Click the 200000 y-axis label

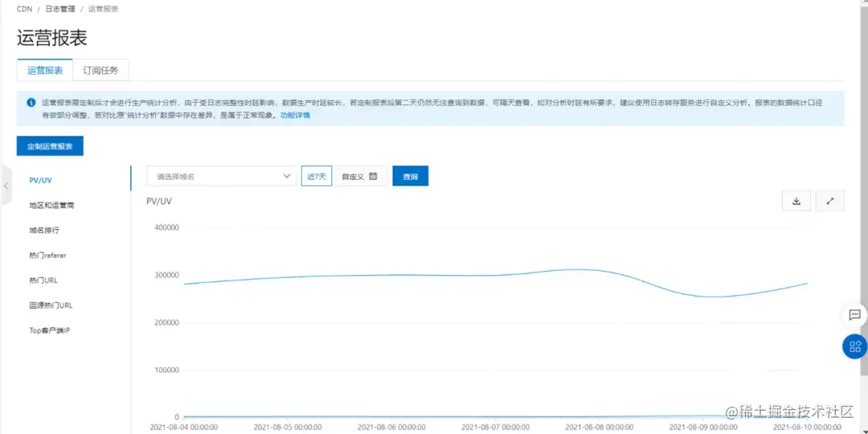165,323
